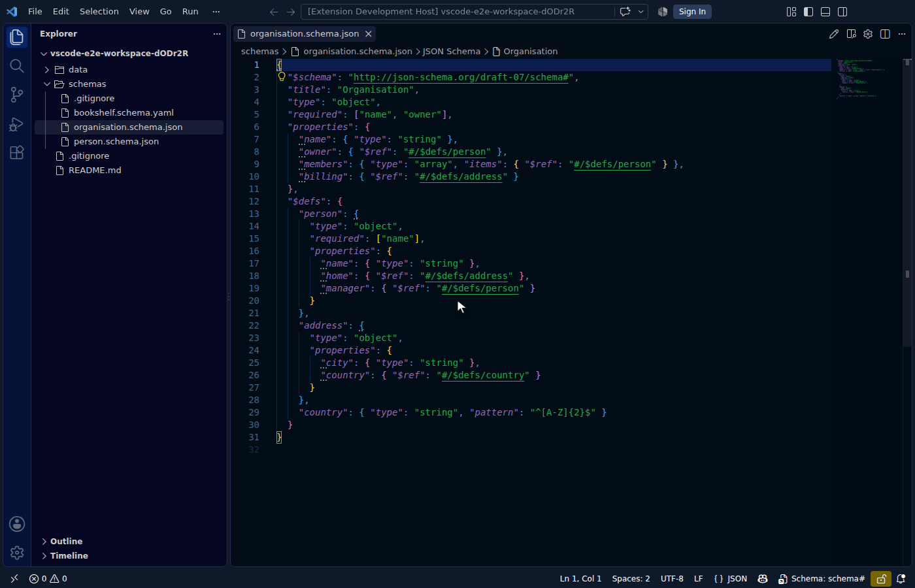The image size is (915, 588).
Task: Open Explorer Views and More Actions menu
Action: pos(217,34)
